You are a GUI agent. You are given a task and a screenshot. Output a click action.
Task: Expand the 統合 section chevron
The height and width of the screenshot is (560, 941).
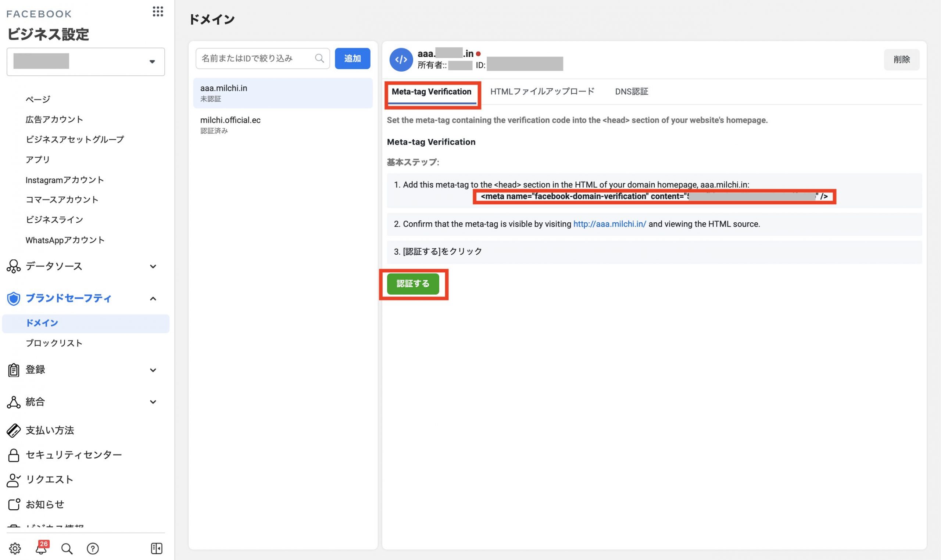[153, 402]
